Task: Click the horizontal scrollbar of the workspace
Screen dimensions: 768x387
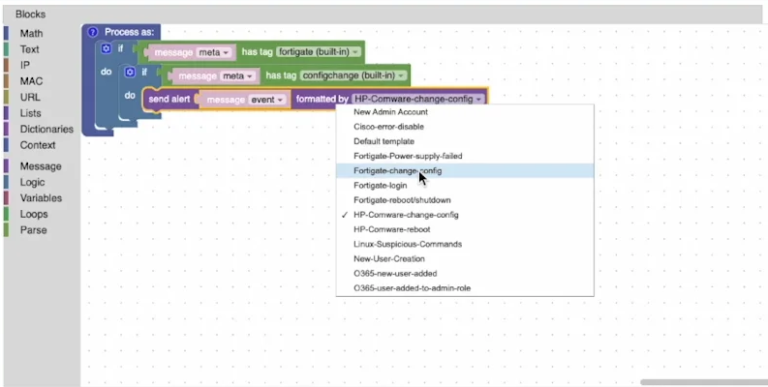Action: click(704, 382)
